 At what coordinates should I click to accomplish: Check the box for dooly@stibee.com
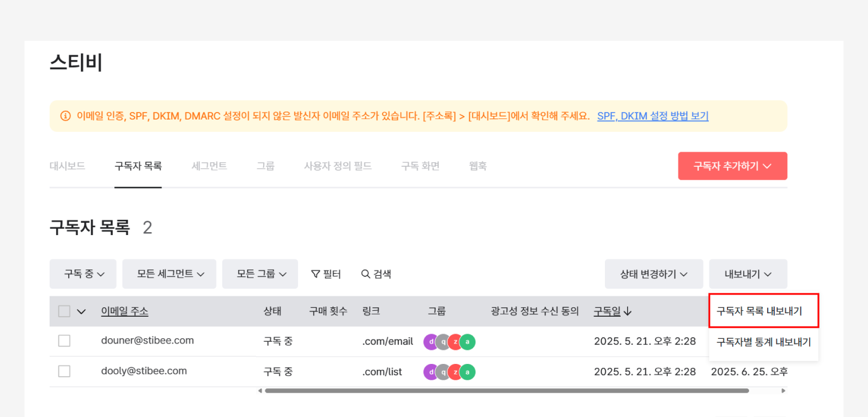pos(64,371)
